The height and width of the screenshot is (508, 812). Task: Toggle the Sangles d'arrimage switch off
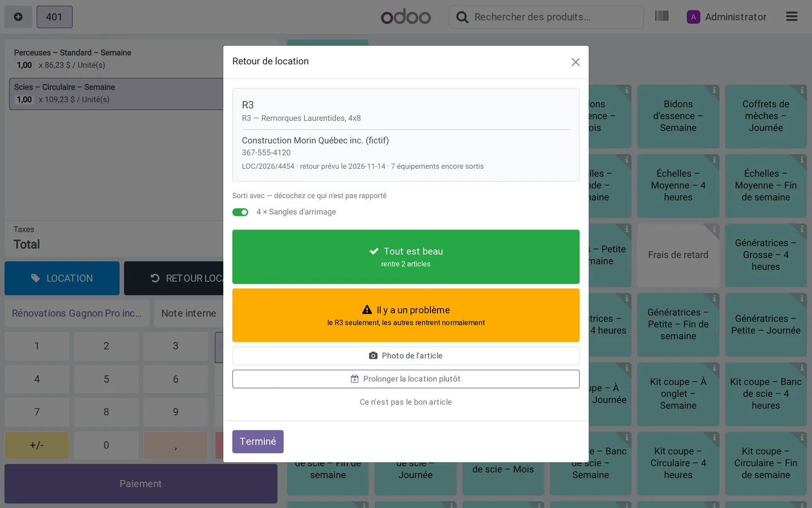tap(240, 212)
